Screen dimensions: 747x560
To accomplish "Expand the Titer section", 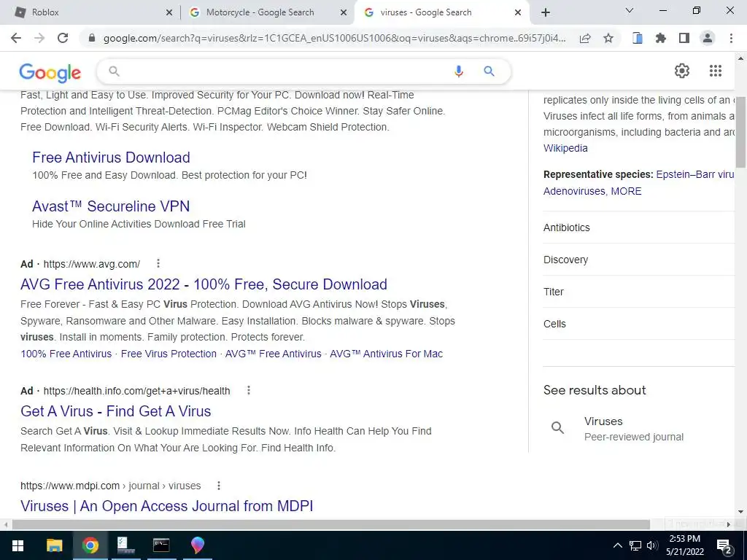I will tap(639, 292).
